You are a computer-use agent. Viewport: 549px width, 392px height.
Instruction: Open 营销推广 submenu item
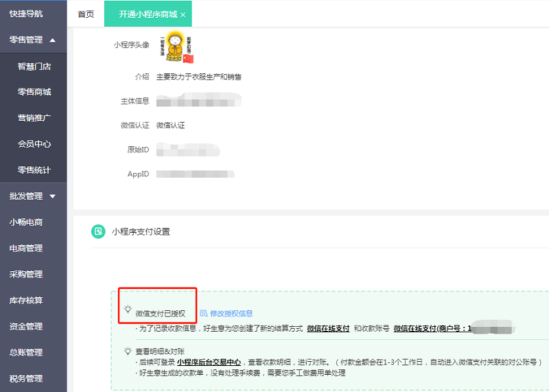click(34, 117)
